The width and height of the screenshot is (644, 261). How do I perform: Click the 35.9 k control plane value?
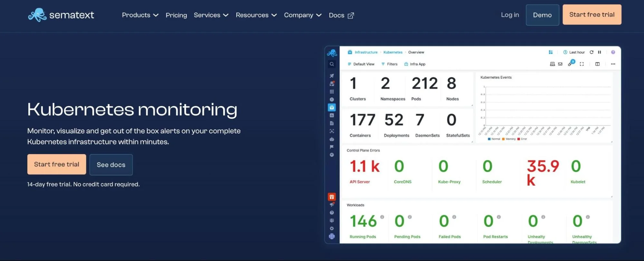tap(543, 173)
